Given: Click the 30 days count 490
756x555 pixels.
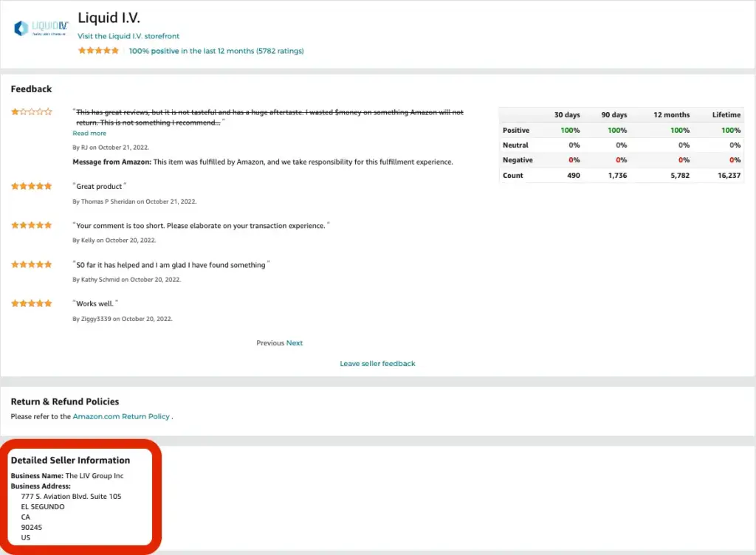Looking at the screenshot, I should pos(574,176).
